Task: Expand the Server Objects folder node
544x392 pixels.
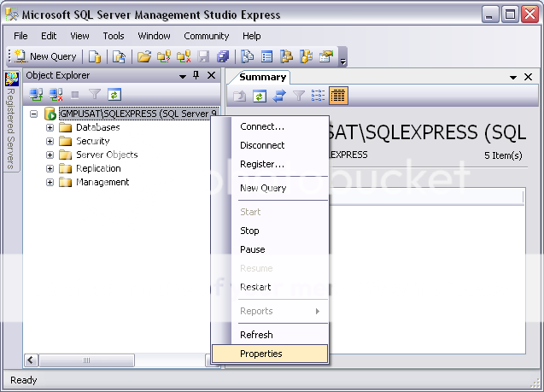Action: (x=50, y=155)
